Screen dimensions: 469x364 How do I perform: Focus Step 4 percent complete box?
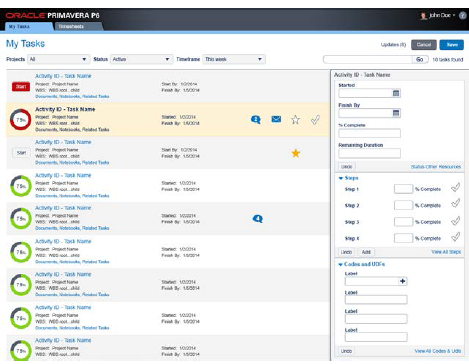point(403,238)
